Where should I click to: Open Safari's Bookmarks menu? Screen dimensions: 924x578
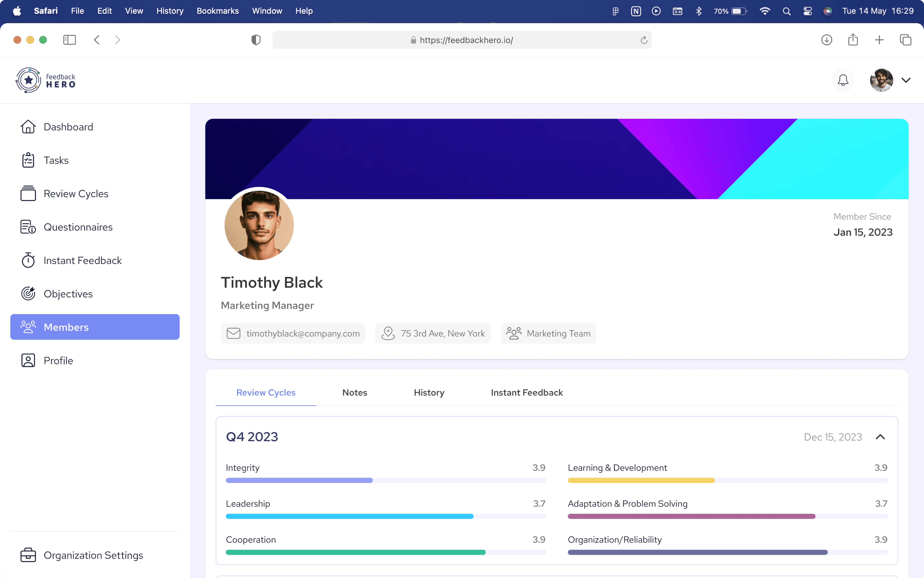click(x=218, y=11)
